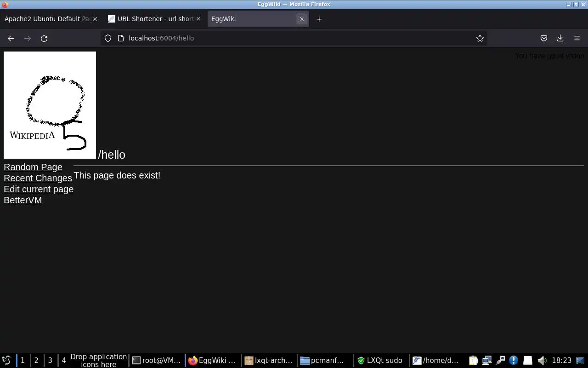Click the "This page does exist!" text

[117, 175]
